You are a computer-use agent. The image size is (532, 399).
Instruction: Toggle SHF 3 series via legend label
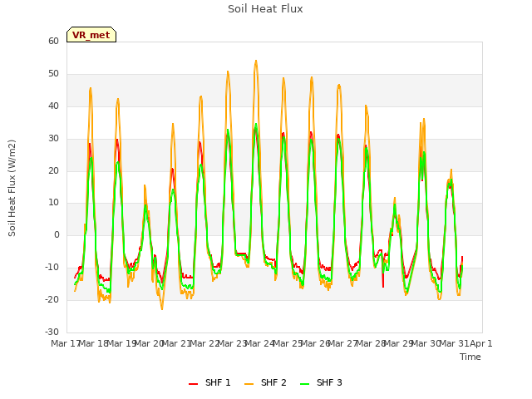[329, 382]
